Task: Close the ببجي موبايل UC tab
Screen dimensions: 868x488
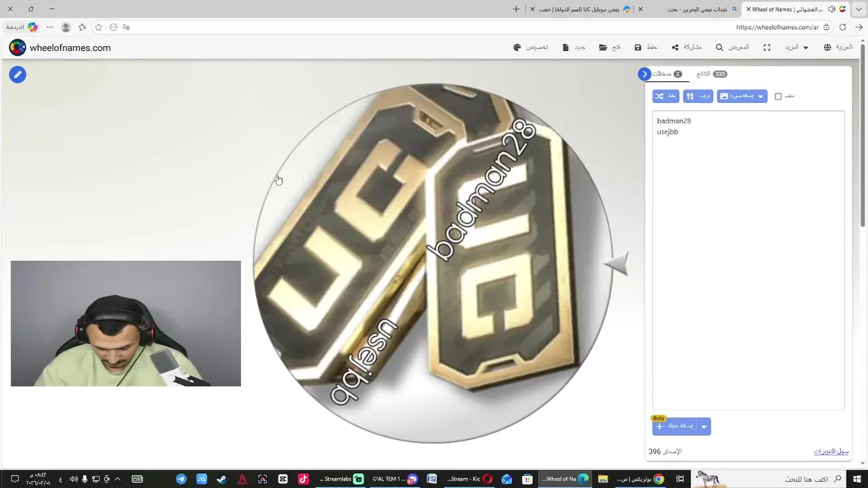Action: pyautogui.click(x=532, y=9)
